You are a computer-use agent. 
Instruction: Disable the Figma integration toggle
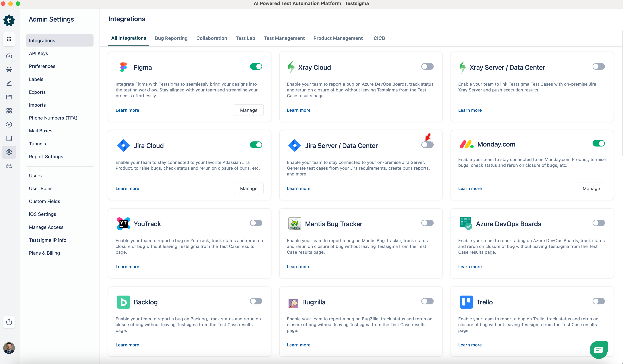click(256, 66)
